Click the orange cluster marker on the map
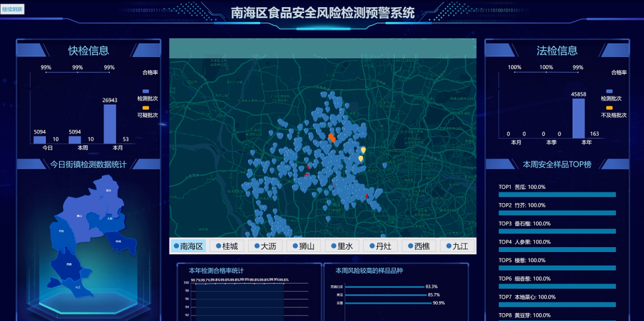This screenshot has height=321, width=644. point(332,138)
